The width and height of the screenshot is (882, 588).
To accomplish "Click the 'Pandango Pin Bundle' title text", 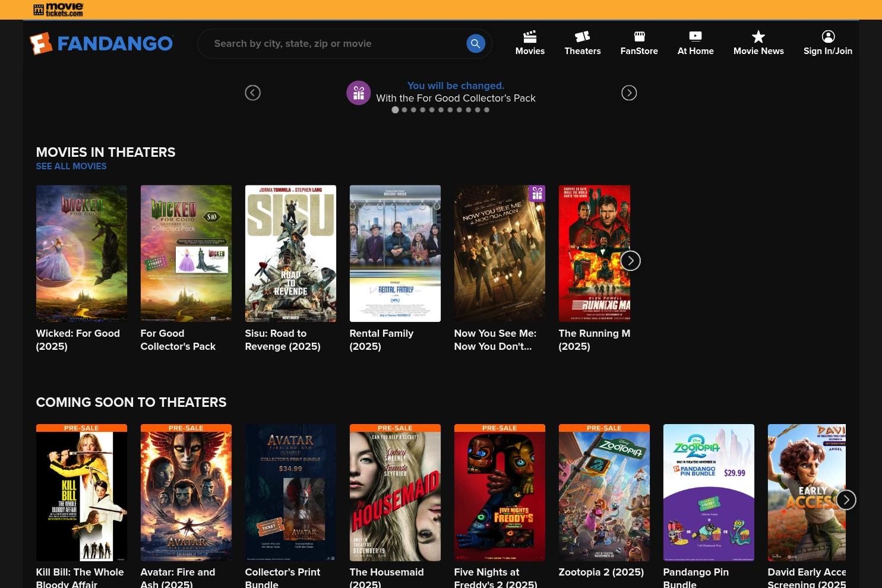I will [x=696, y=577].
